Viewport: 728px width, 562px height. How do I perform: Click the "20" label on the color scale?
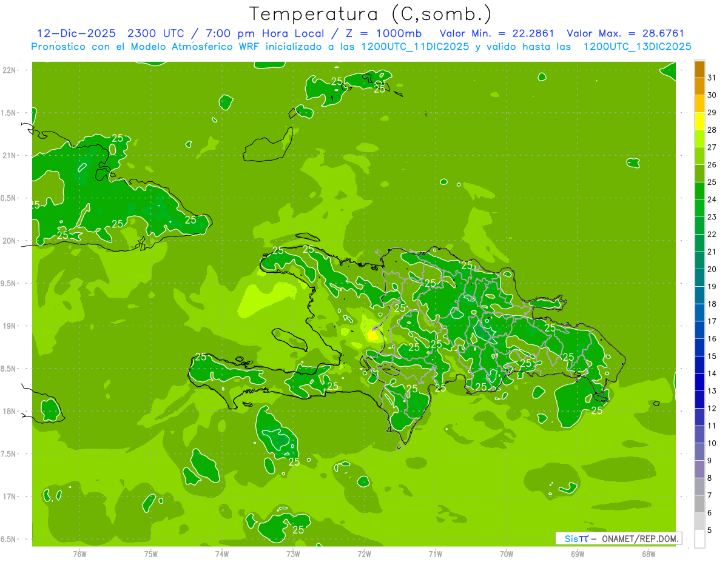coord(712,269)
